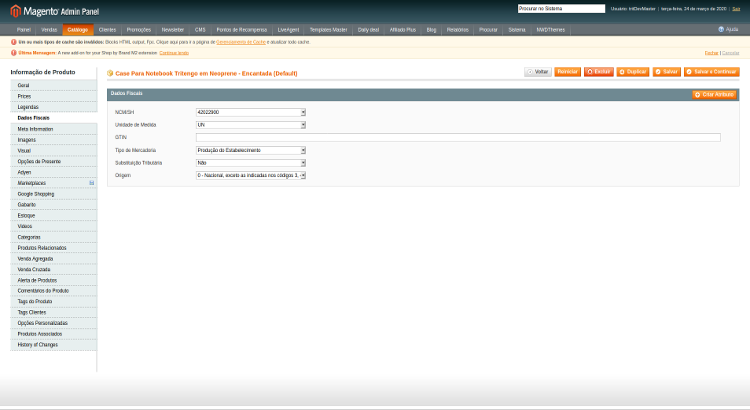Screen dimensions: 750x410
Task: Open the Origem dropdown
Action: (x=251, y=176)
